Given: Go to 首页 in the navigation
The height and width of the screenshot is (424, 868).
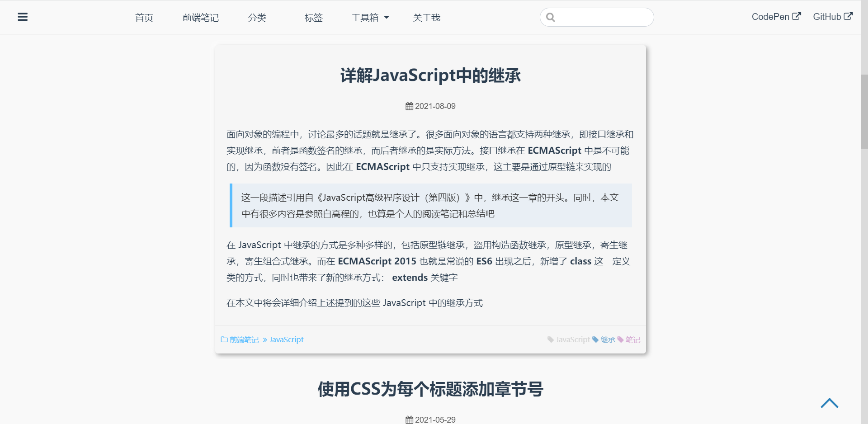Looking at the screenshot, I should tap(144, 18).
